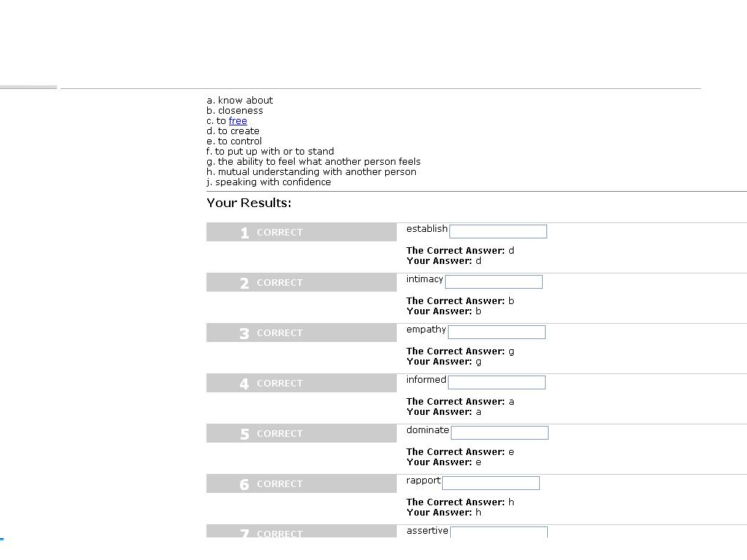The image size is (747, 560).
Task: Click definition "a. know about" text
Action: pos(239,101)
